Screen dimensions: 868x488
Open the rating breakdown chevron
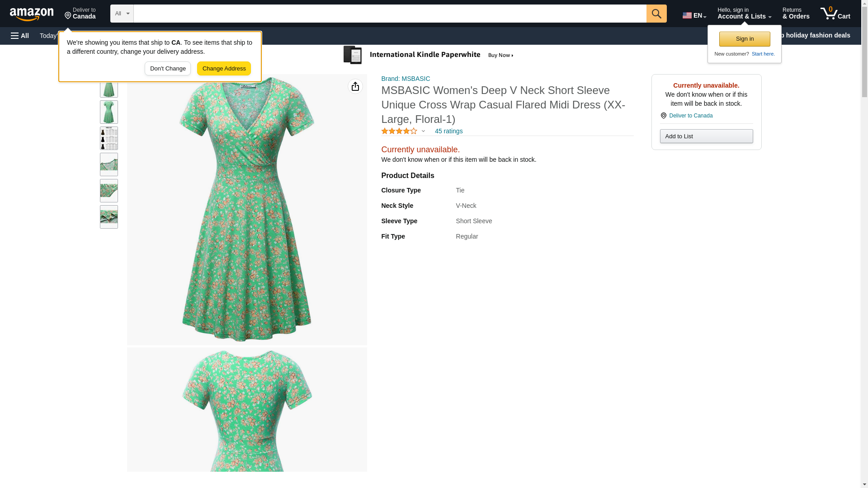(423, 131)
